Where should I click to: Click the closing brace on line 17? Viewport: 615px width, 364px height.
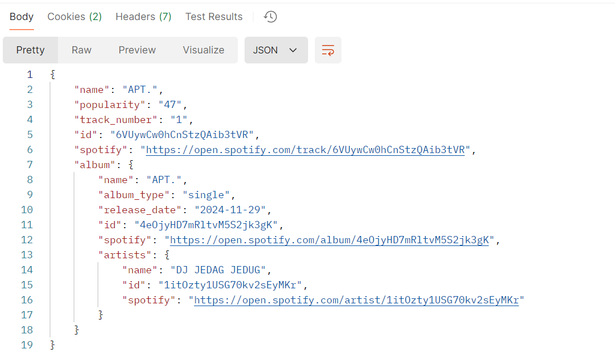point(101,315)
